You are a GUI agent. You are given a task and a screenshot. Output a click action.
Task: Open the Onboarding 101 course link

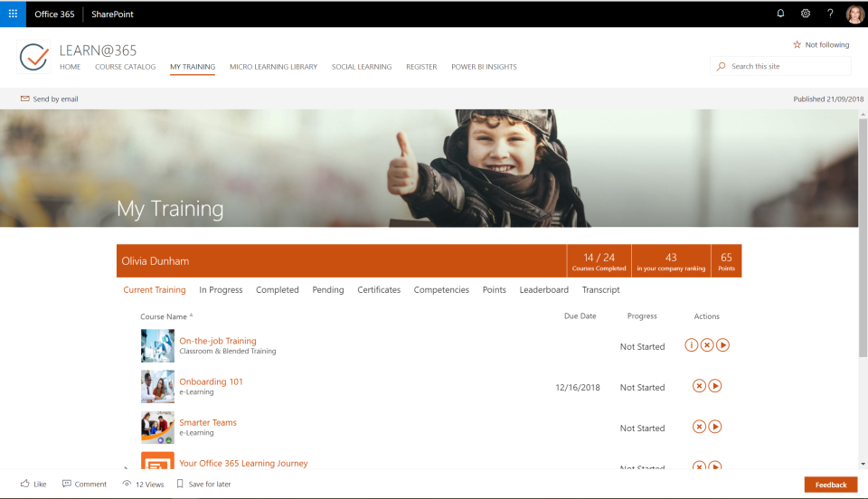(x=211, y=381)
